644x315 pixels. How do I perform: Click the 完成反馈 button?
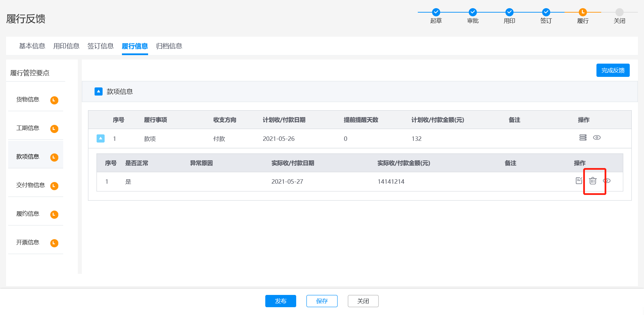pyautogui.click(x=613, y=70)
